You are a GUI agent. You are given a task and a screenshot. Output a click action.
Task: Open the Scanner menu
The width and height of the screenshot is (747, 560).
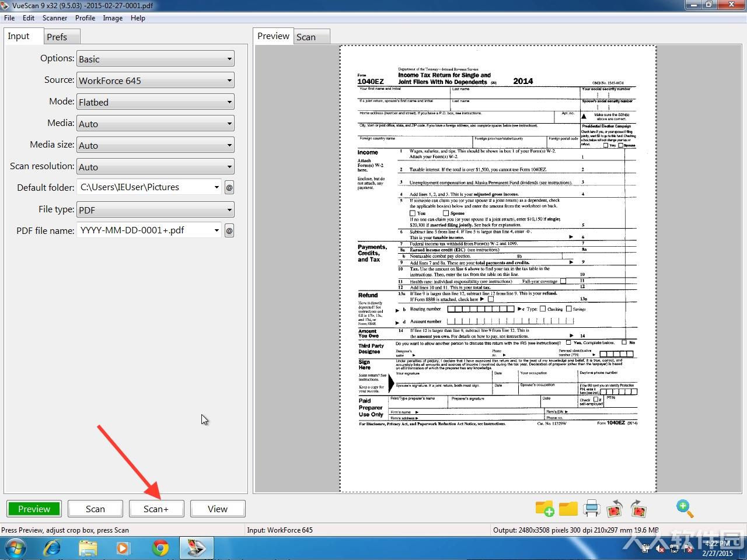click(x=55, y=18)
